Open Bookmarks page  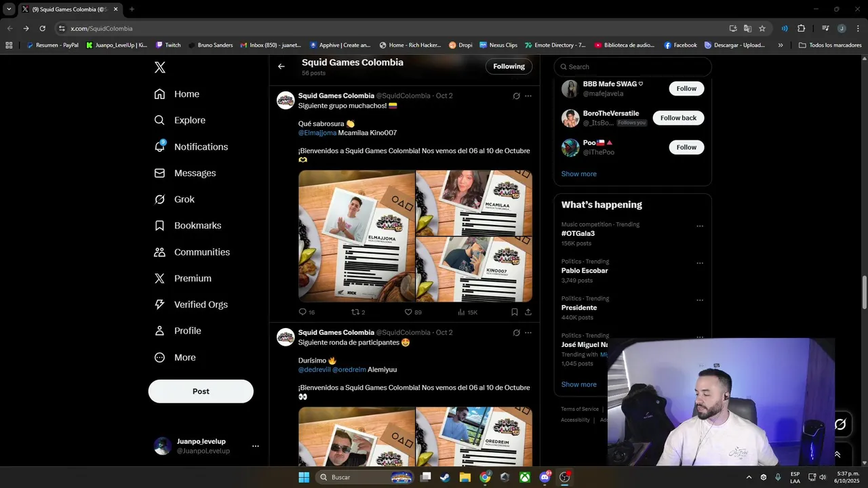(x=188, y=226)
